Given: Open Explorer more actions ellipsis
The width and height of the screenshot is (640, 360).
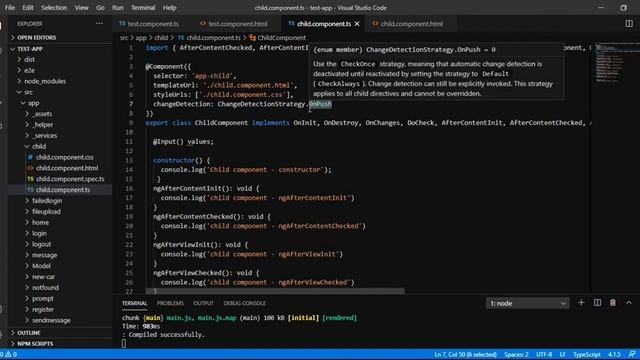Looking at the screenshot, I should click(99, 24).
